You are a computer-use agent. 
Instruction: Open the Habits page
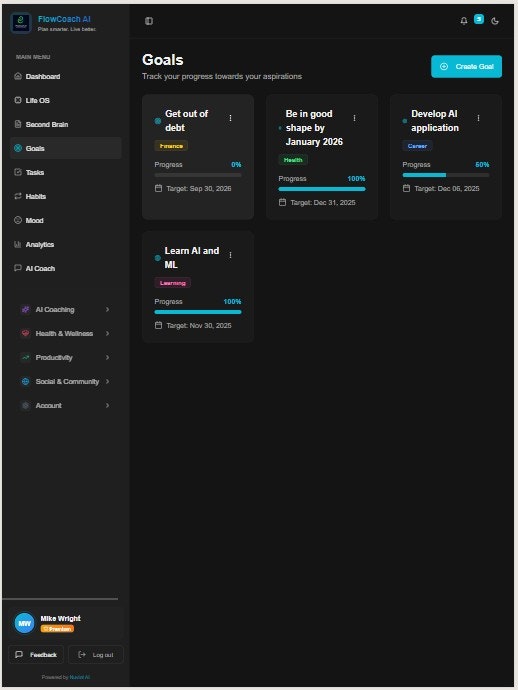coord(66,196)
